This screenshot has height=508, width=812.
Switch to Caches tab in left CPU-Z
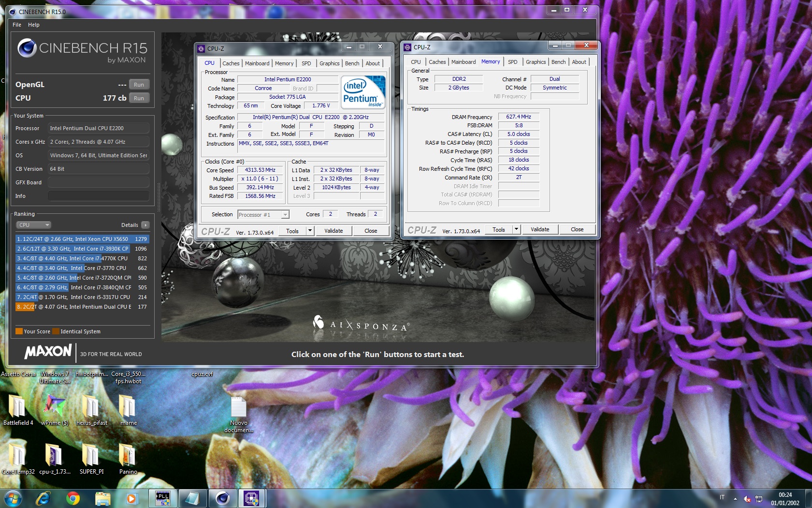coord(231,63)
